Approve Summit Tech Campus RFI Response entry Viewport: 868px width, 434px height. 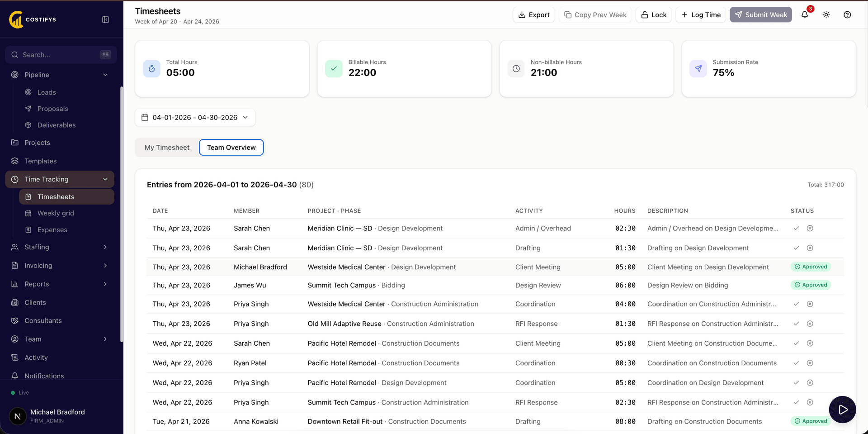796,402
